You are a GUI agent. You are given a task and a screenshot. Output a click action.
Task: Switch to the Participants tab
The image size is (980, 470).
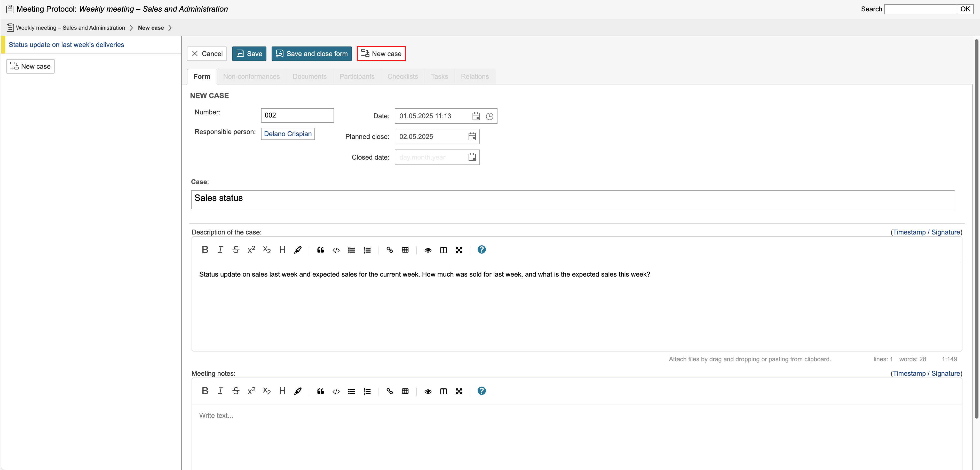tap(357, 76)
